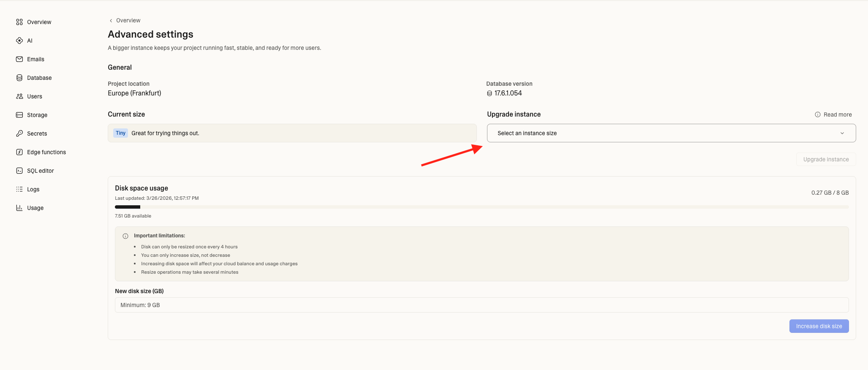Click the Increase disk size button
The width and height of the screenshot is (868, 370).
(x=819, y=326)
